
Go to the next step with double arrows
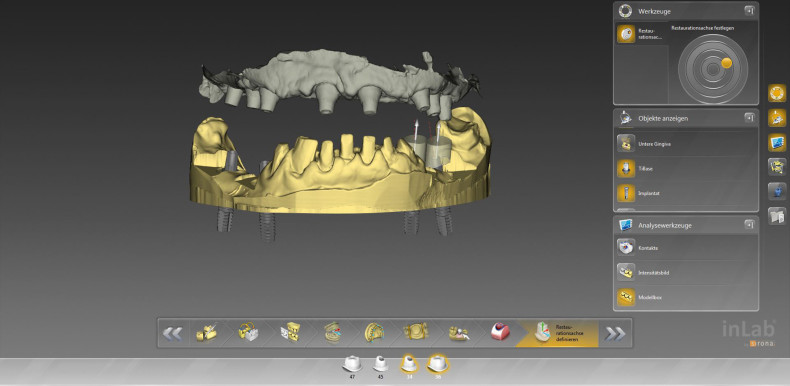615,333
